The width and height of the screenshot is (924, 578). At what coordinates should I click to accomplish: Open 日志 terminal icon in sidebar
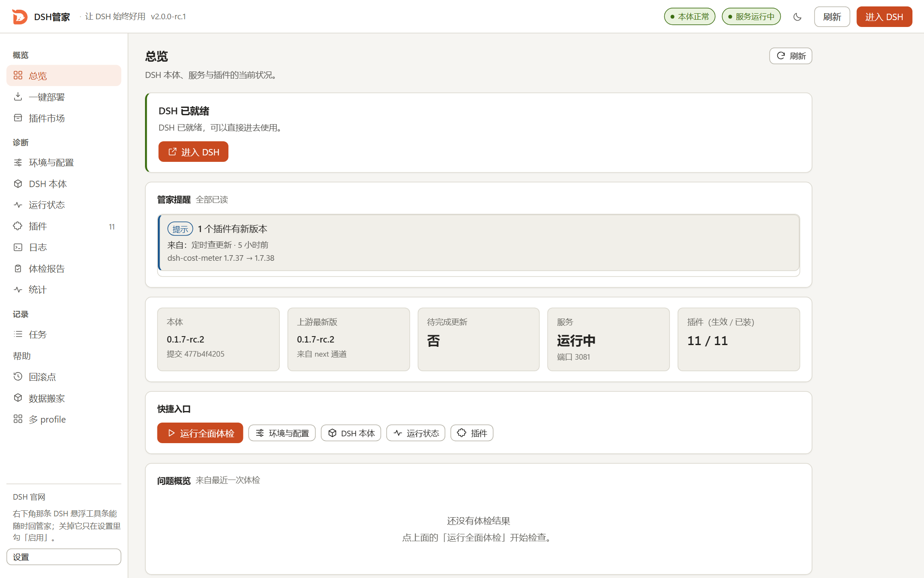click(18, 247)
